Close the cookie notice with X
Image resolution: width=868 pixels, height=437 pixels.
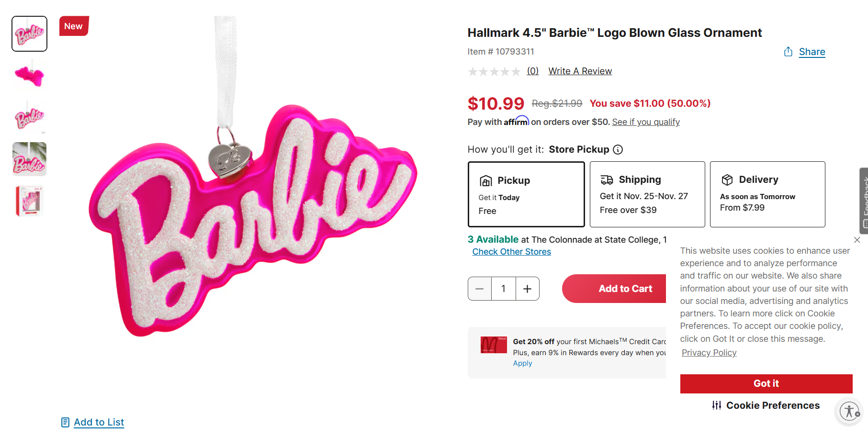point(857,240)
